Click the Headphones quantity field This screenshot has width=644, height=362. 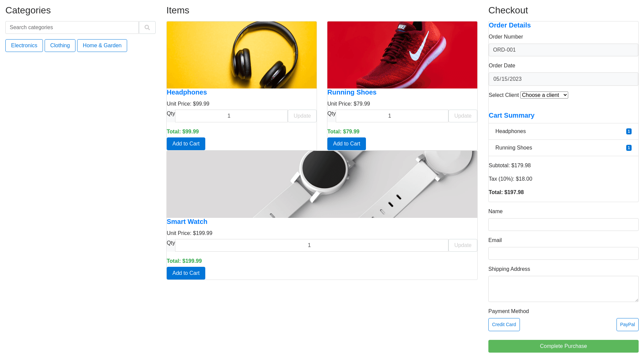pyautogui.click(x=231, y=116)
